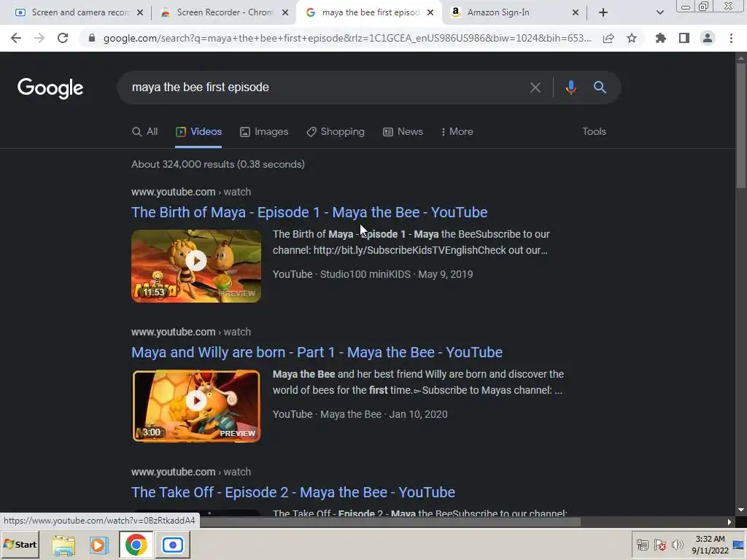This screenshot has width=747, height=560.
Task: Reload the current page
Action: pyautogui.click(x=63, y=38)
